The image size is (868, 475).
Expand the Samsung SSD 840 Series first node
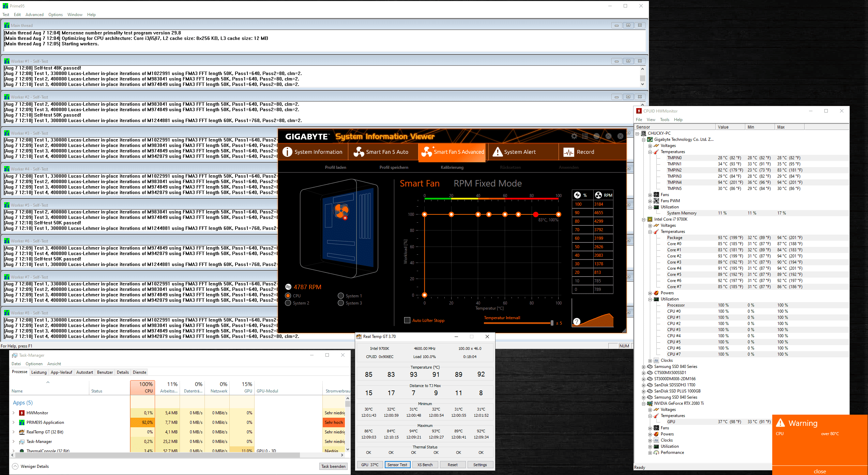pyautogui.click(x=643, y=367)
